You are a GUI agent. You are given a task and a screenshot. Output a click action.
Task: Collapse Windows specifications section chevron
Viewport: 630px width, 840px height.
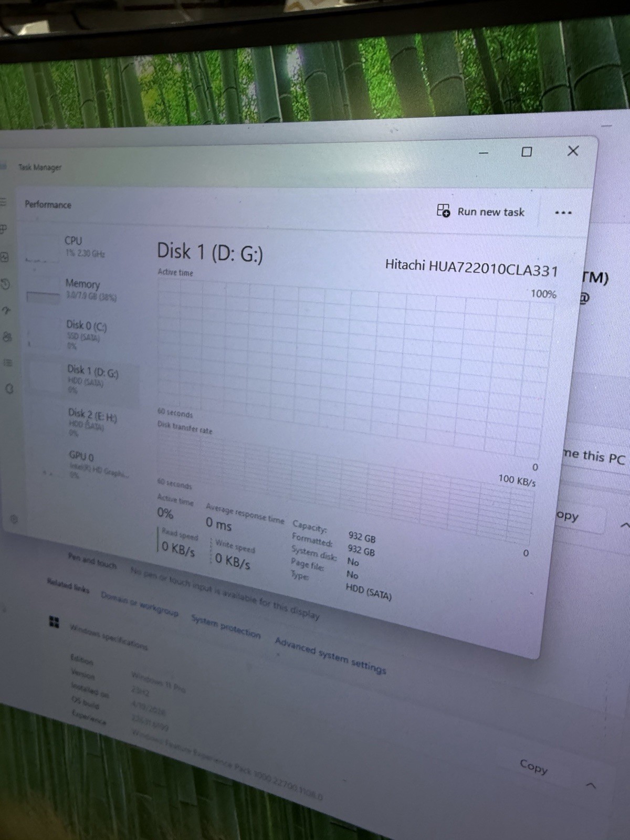(x=591, y=785)
